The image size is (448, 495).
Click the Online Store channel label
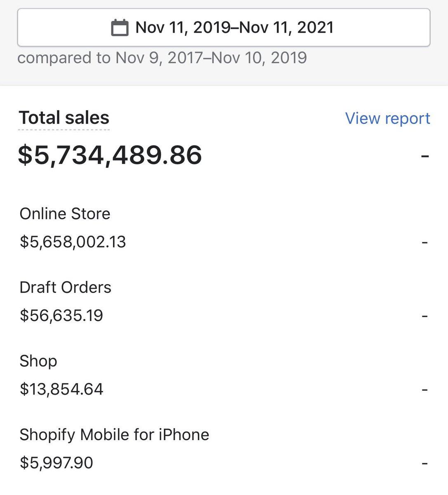point(65,214)
